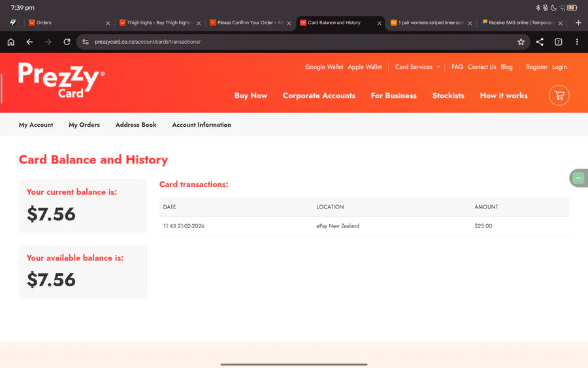Click the AMOUNT column header
Image resolution: width=588 pixels, height=368 pixels.
(x=486, y=207)
